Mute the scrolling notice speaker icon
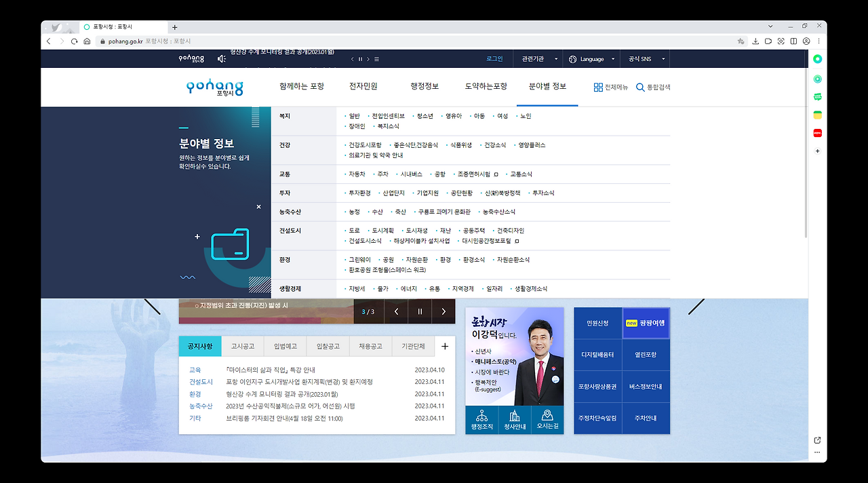 [221, 58]
